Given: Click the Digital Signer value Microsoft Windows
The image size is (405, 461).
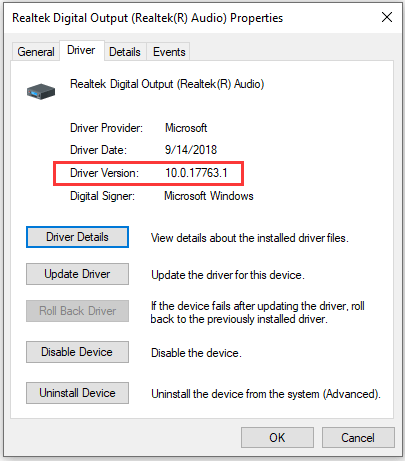Looking at the screenshot, I should coord(209,196).
